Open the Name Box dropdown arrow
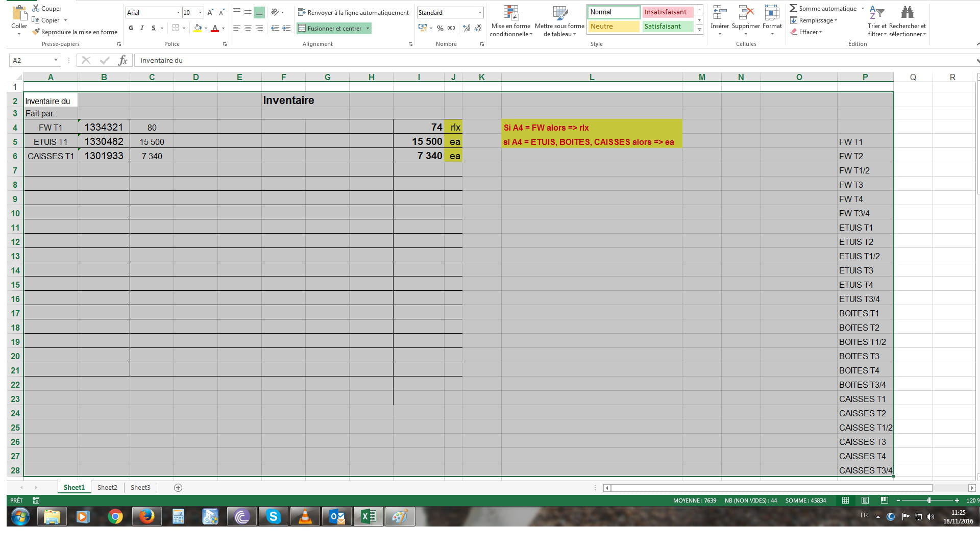Screen dimensions: 980x551 pyautogui.click(x=56, y=60)
